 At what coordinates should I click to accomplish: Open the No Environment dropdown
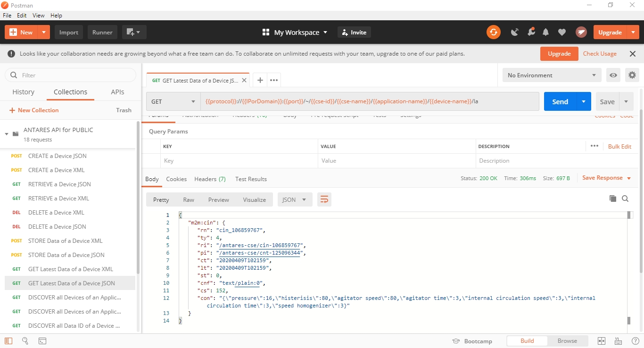coord(551,75)
